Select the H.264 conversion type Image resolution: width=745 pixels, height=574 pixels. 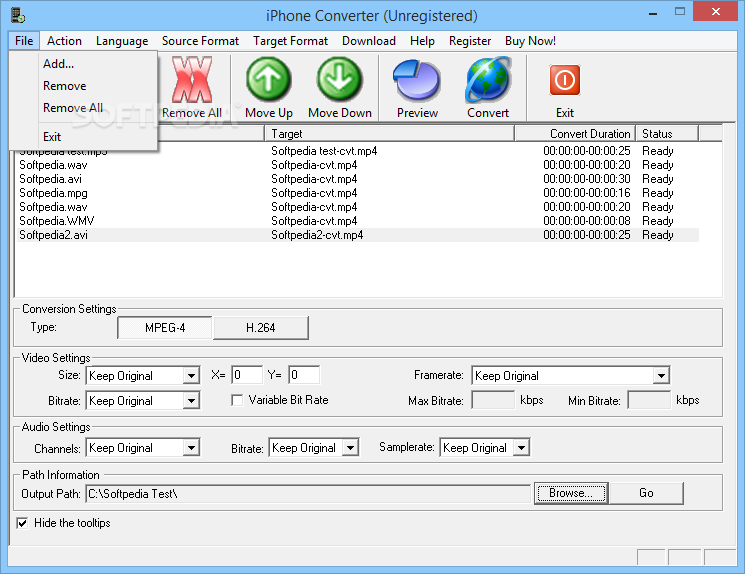coord(260,328)
